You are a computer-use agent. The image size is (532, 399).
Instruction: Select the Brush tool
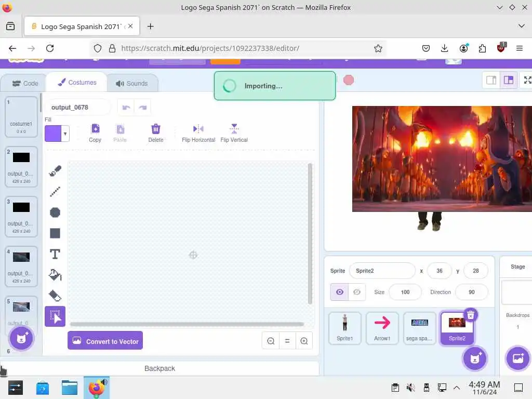tap(55, 170)
